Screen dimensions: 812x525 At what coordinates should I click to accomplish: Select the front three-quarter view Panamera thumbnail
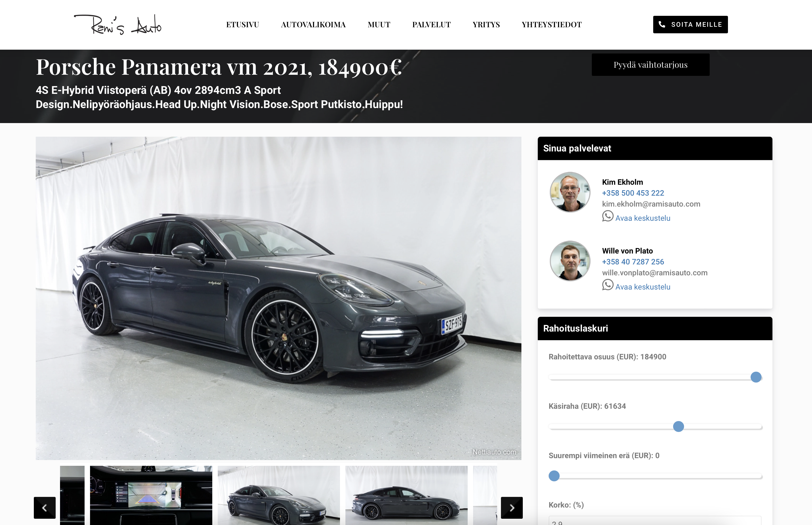(279, 495)
